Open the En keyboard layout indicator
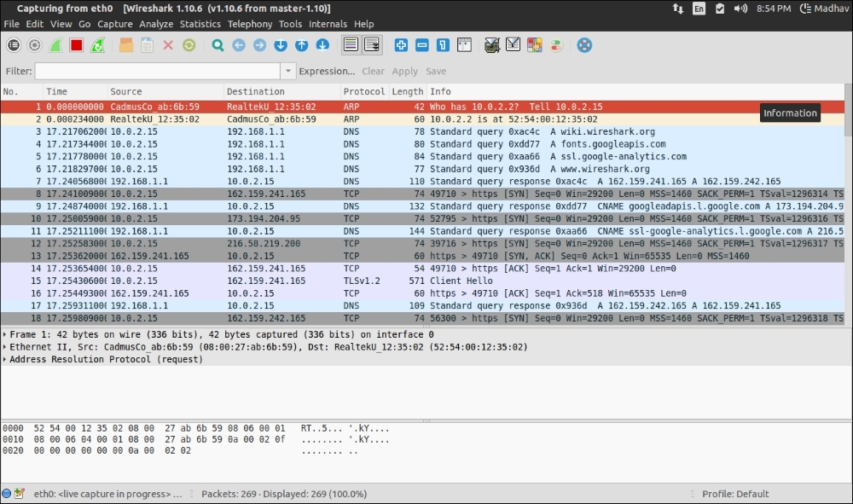This screenshot has height=504, width=853. [x=699, y=9]
